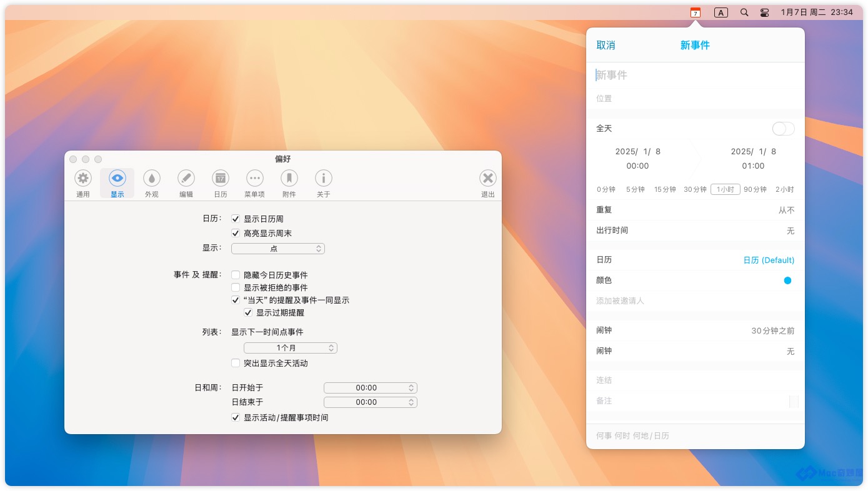The height and width of the screenshot is (491, 868).
Task: Switch to the 日历 (Calendar) preferences icon
Action: [x=221, y=179]
